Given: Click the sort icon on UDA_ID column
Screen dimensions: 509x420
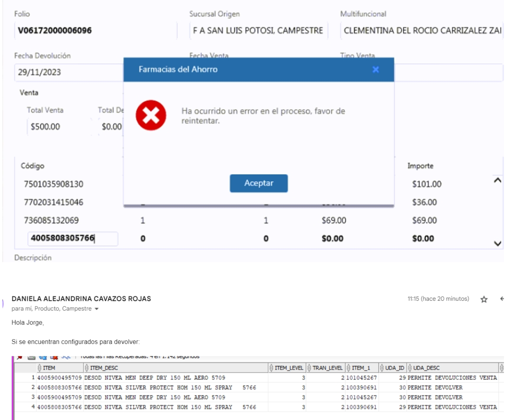Looking at the screenshot, I should [382, 368].
